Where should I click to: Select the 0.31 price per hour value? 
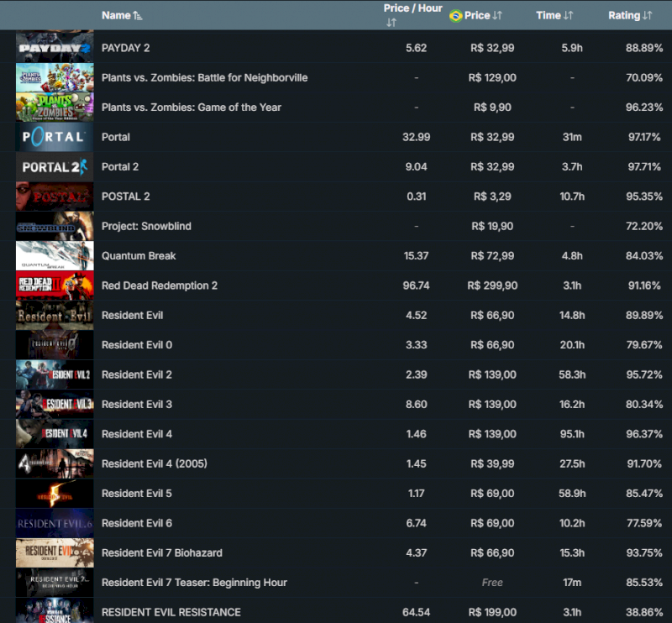[x=416, y=196]
